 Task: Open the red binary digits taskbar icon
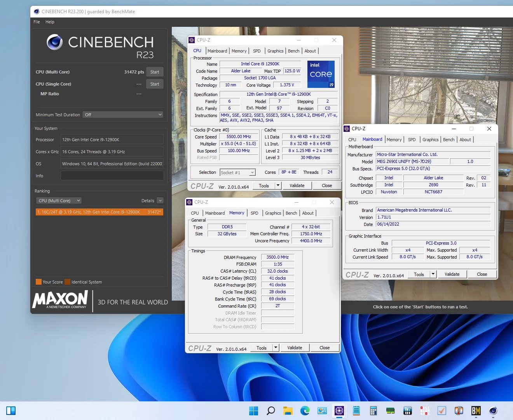(425, 411)
